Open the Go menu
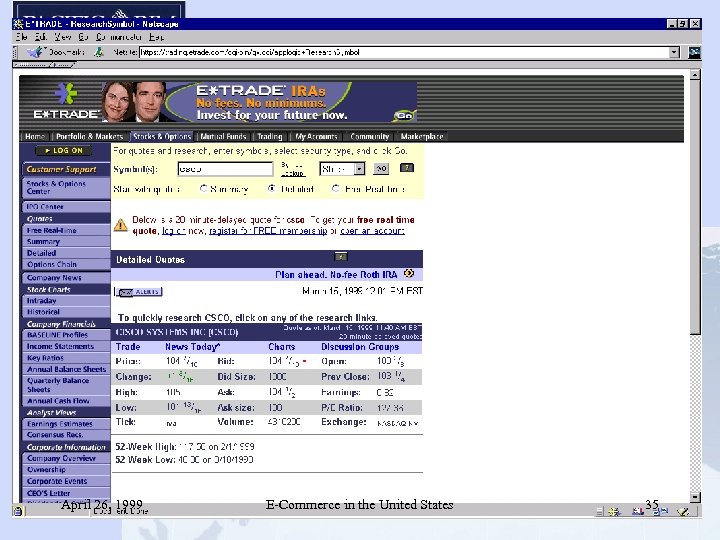Viewport: 720px width, 540px height. coord(83,37)
